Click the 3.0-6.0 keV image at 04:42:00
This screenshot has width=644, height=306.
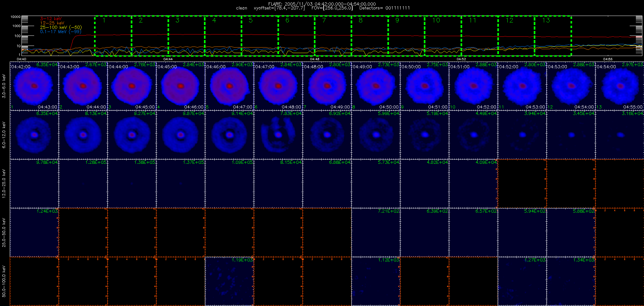point(34,86)
